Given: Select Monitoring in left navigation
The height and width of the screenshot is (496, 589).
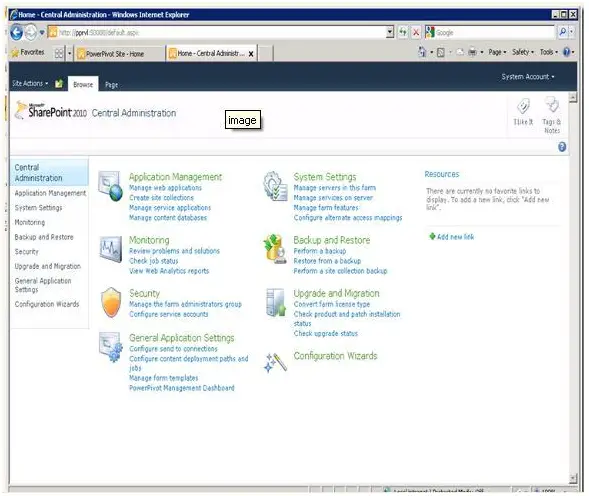Looking at the screenshot, I should [x=30, y=222].
